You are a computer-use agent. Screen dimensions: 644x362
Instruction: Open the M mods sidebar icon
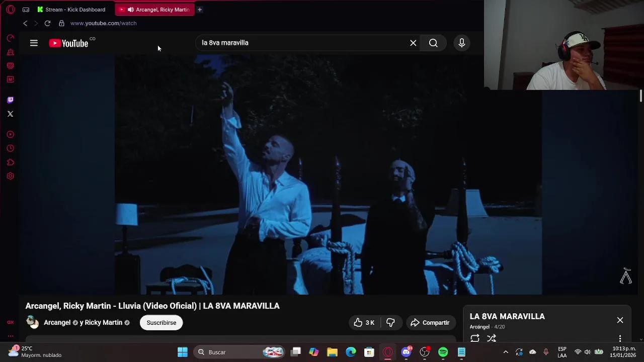(x=10, y=79)
